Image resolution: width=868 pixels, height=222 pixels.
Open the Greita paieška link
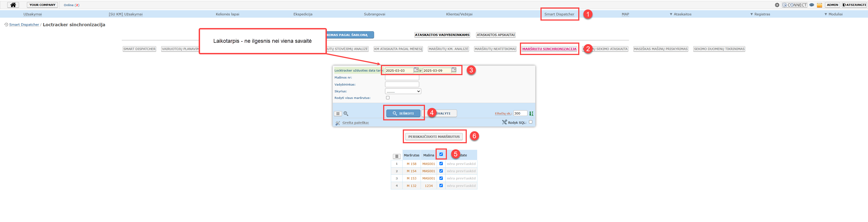coord(356,123)
